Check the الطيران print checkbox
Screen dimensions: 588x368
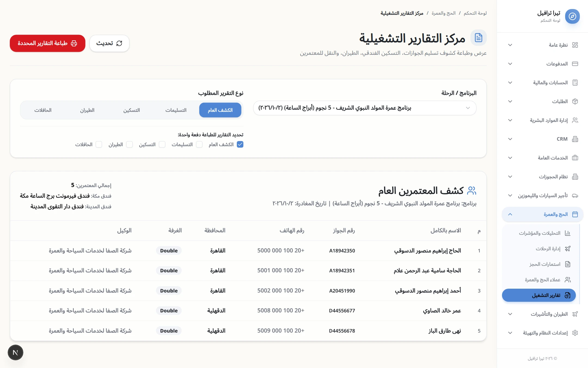[x=130, y=144]
